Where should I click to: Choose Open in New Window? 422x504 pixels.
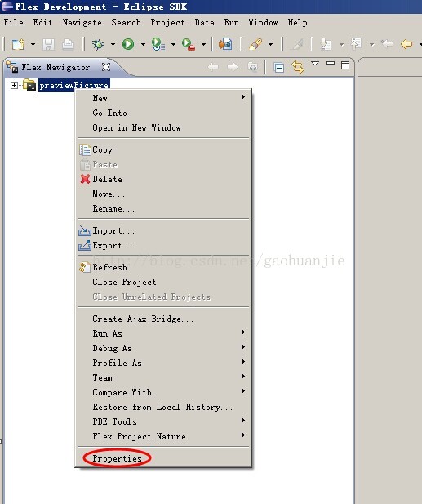pyautogui.click(x=163, y=127)
